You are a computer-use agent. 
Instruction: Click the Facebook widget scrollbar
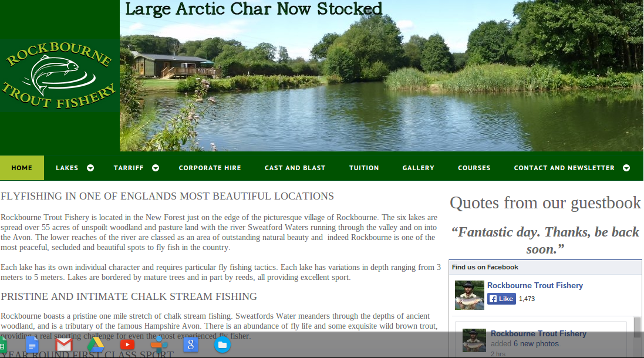[637, 327]
